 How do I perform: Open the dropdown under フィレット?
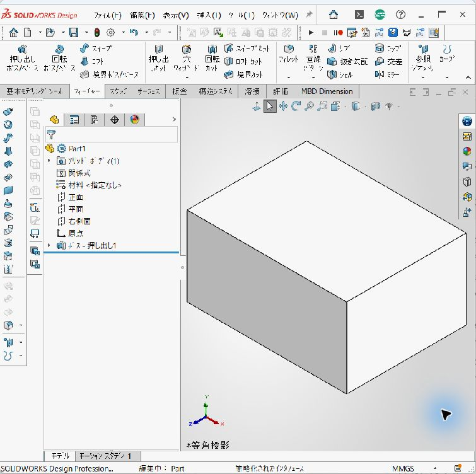[x=288, y=78]
